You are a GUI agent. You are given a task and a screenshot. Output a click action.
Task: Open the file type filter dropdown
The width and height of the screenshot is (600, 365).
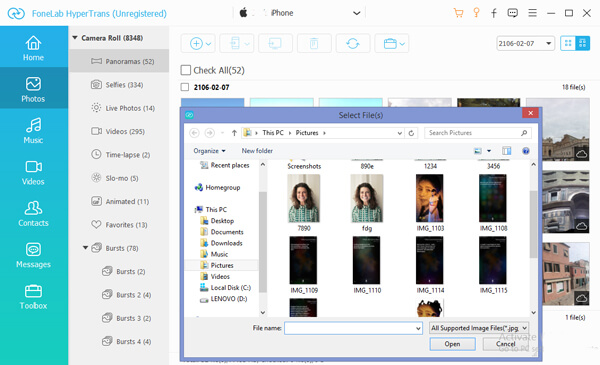coord(479,328)
